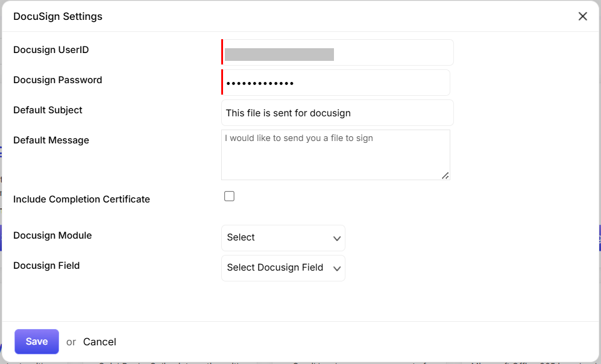601x364 pixels.
Task: Click the Docusign UserID input field
Action: (338, 52)
